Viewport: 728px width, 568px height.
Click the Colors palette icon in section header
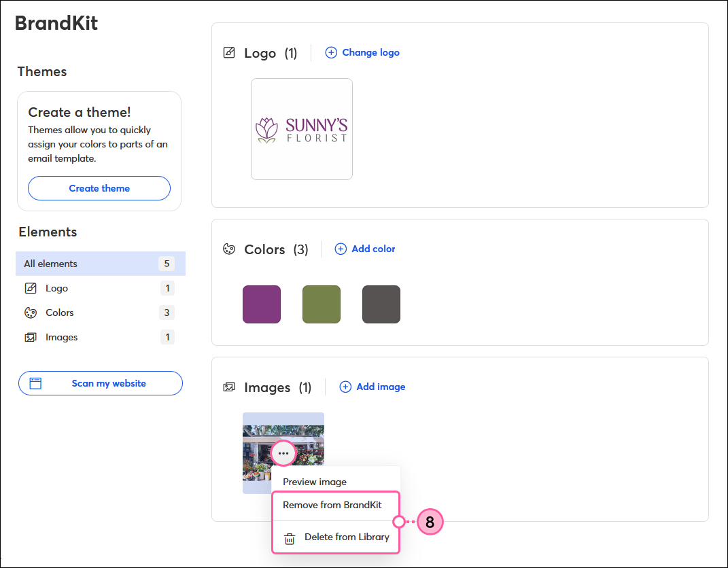(229, 249)
